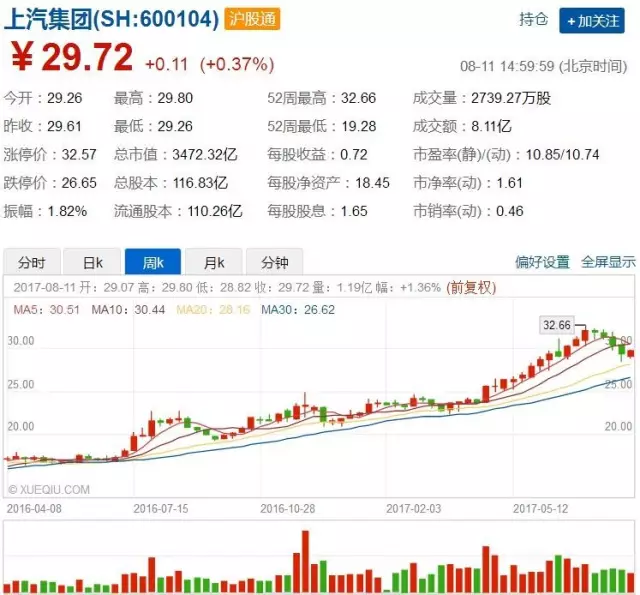
Task: Click the 跌停价 value 26.65
Action: 79,183
